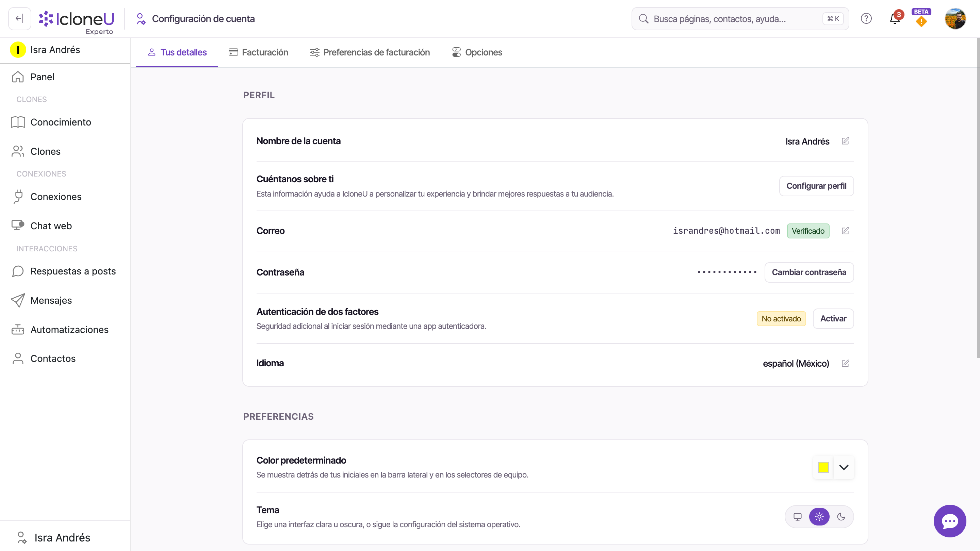Open the profile avatar menu
The image size is (980, 551).
click(x=955, y=19)
